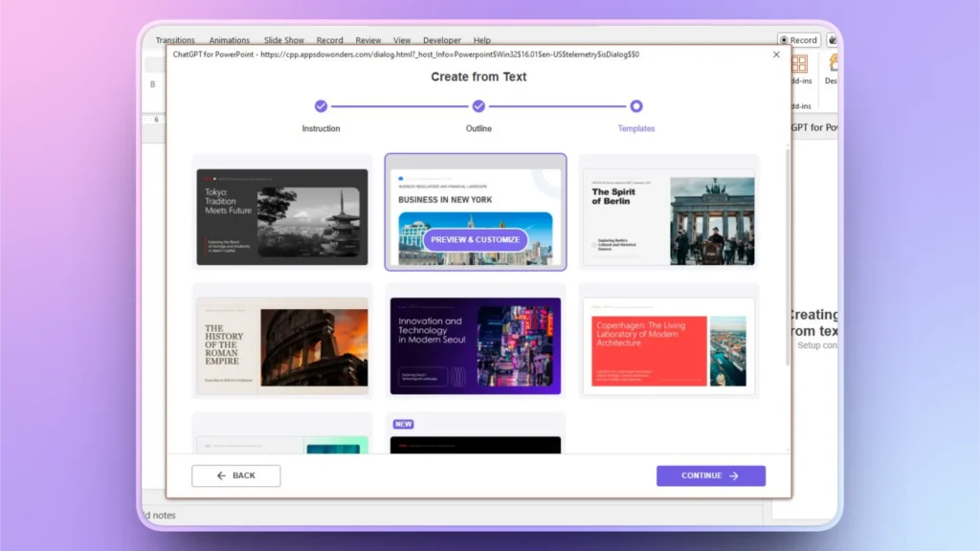
Task: Click the Instruction step checkmark icon
Action: pos(320,106)
